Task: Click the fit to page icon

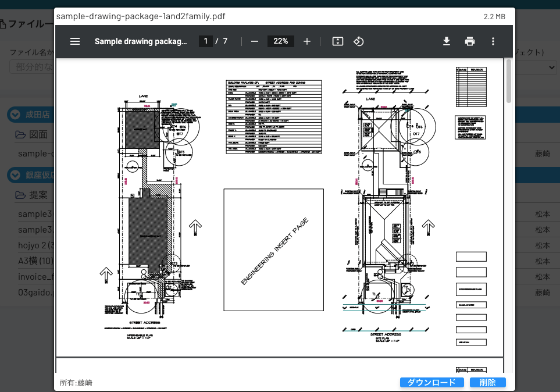Action: tap(338, 41)
